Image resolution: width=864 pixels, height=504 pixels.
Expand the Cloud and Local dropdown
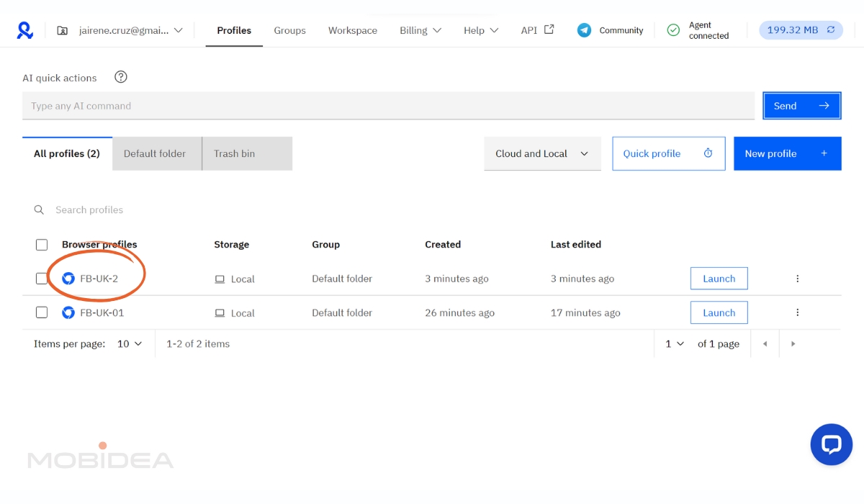[x=542, y=153]
